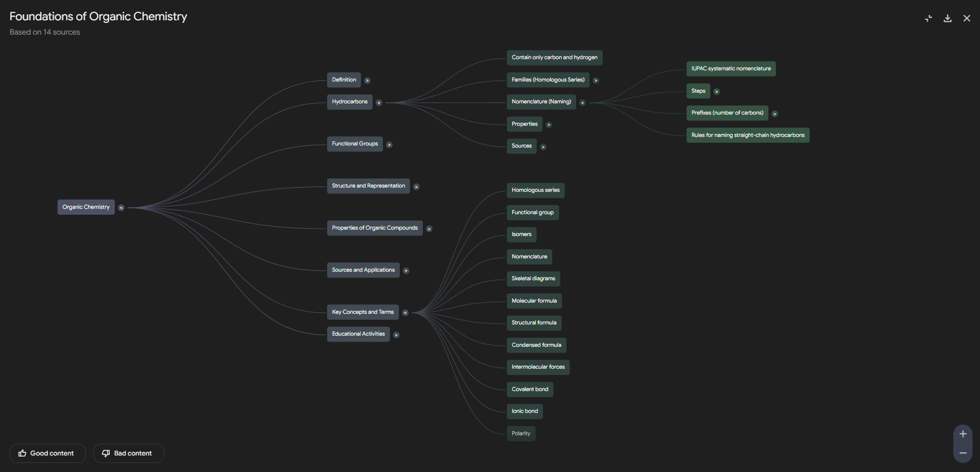Select the Organic Chemistry root node
Viewport: 980px width, 472px height.
point(86,207)
